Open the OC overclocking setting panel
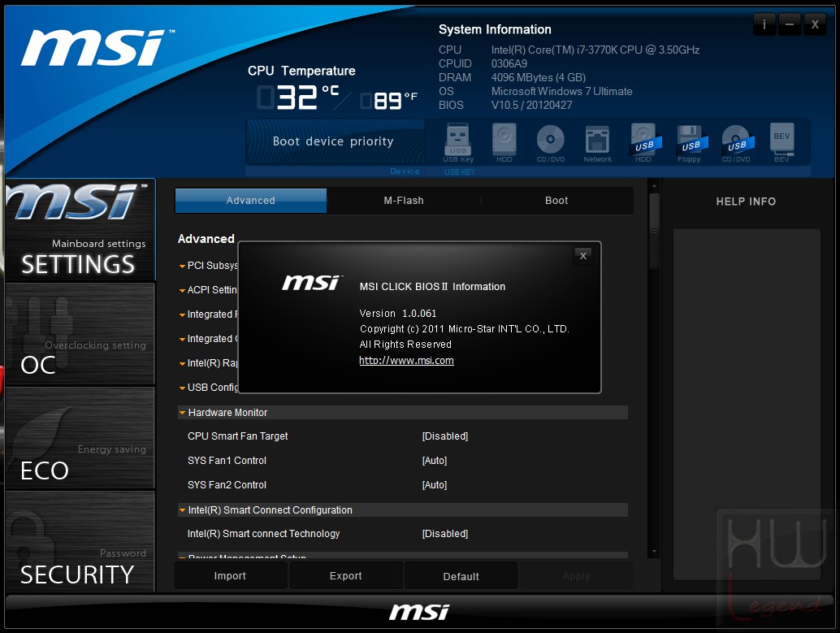Viewport: 840px width, 633px height. click(x=80, y=334)
